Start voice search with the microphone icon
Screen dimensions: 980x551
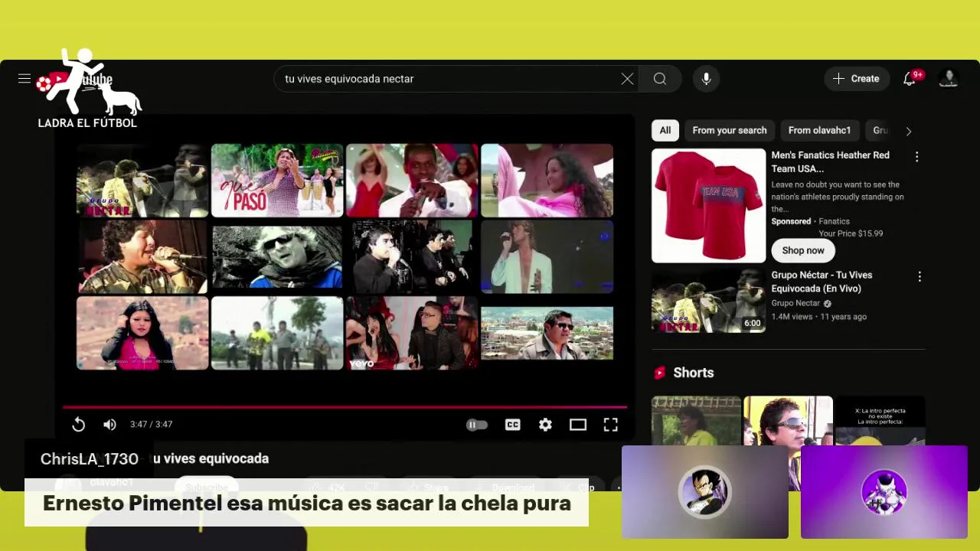point(706,79)
